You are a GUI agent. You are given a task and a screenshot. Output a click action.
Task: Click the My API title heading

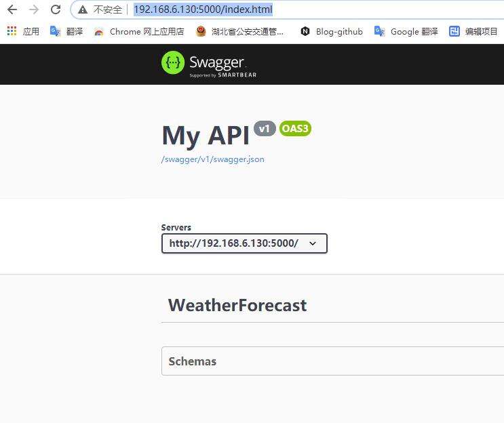coord(206,136)
